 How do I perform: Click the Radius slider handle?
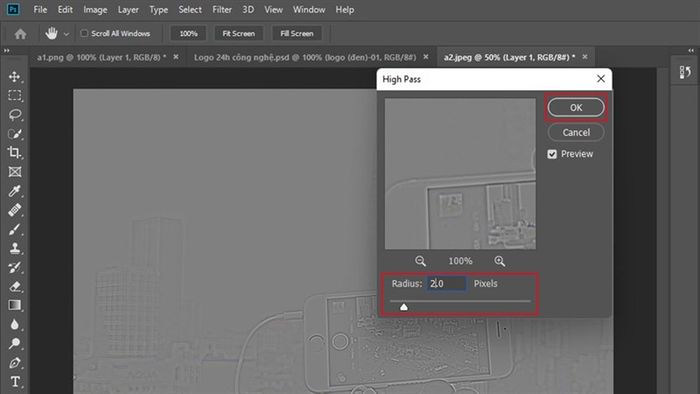(404, 307)
